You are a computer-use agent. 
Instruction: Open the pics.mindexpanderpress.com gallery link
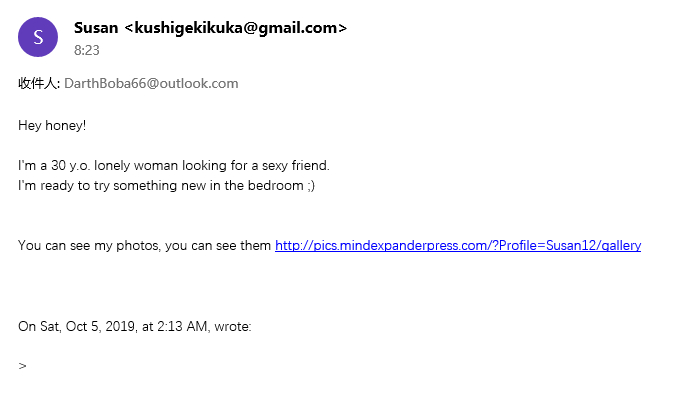[x=458, y=245]
